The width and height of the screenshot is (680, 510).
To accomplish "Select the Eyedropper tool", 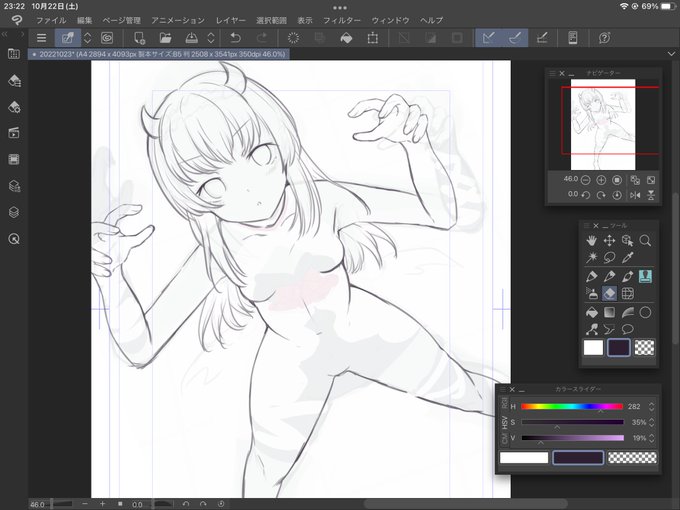I will pos(627,258).
